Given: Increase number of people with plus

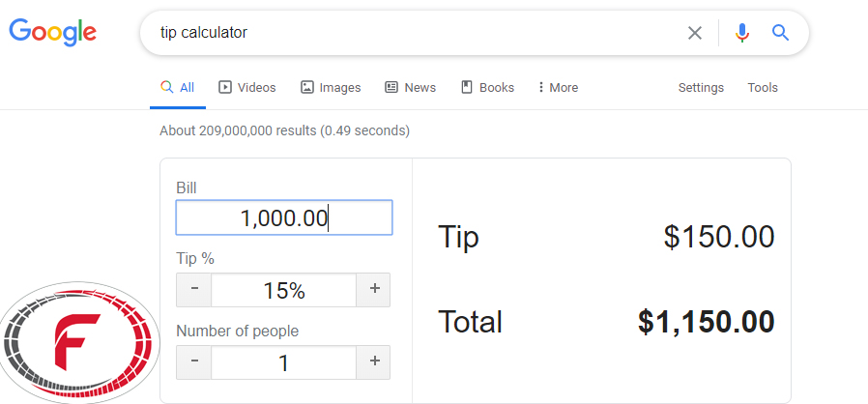Looking at the screenshot, I should point(373,362).
